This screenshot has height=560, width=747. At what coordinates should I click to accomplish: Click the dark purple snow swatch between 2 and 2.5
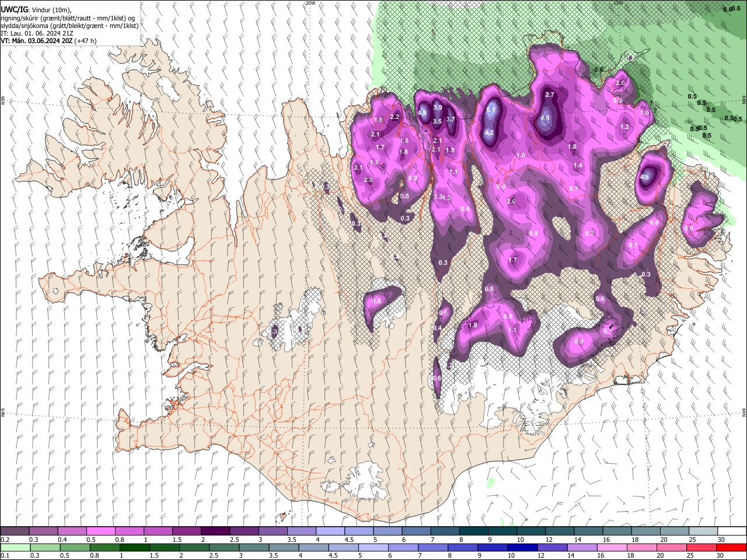[x=215, y=531]
